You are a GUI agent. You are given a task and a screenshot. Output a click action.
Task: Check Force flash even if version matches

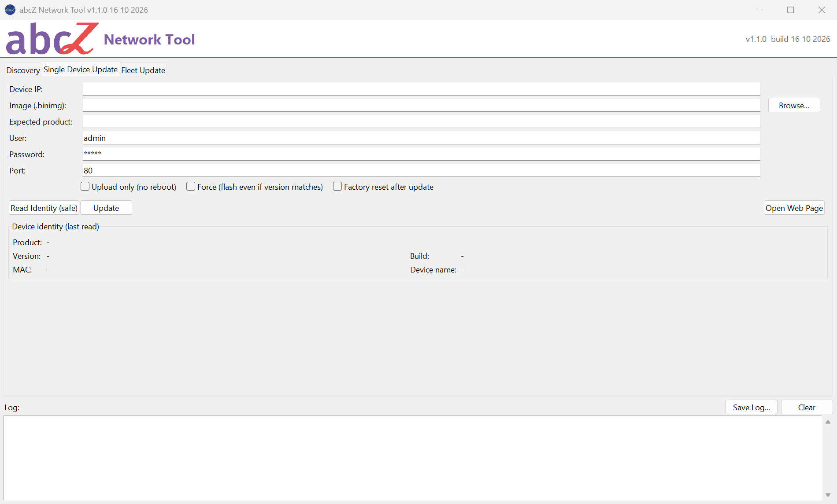click(191, 187)
